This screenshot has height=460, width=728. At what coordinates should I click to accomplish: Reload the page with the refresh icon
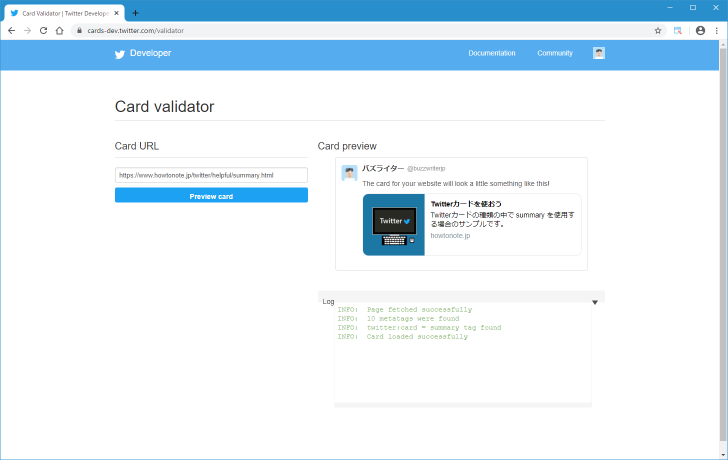[43, 31]
